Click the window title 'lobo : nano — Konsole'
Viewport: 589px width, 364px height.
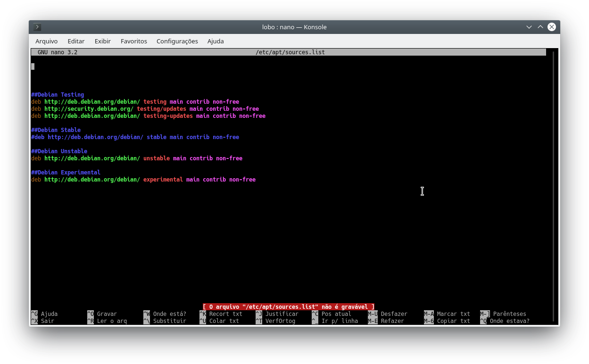(x=294, y=27)
